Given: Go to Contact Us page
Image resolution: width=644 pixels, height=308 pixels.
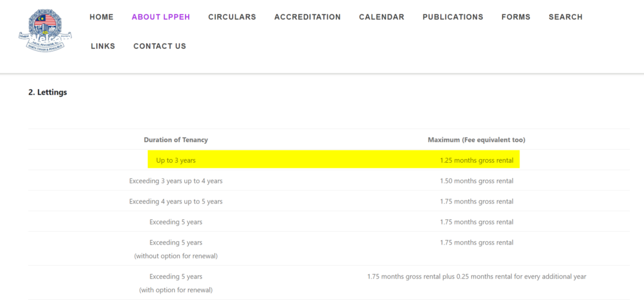Looking at the screenshot, I should coord(160,46).
